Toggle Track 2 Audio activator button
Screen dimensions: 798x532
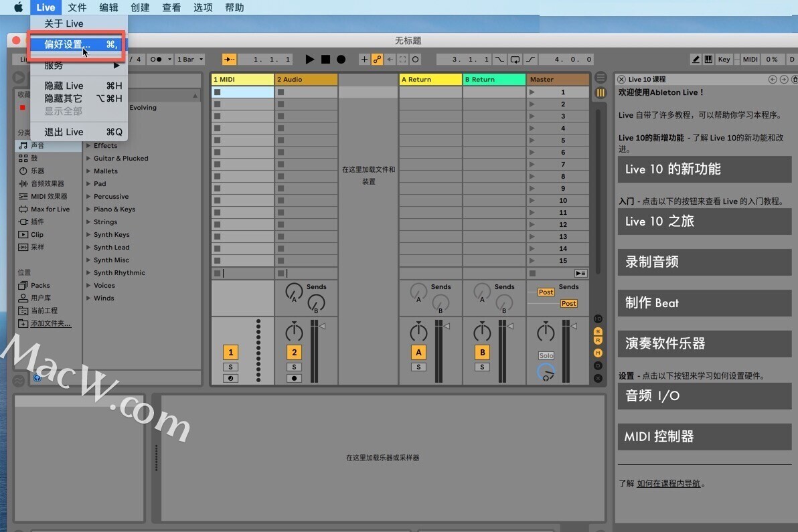pos(294,352)
